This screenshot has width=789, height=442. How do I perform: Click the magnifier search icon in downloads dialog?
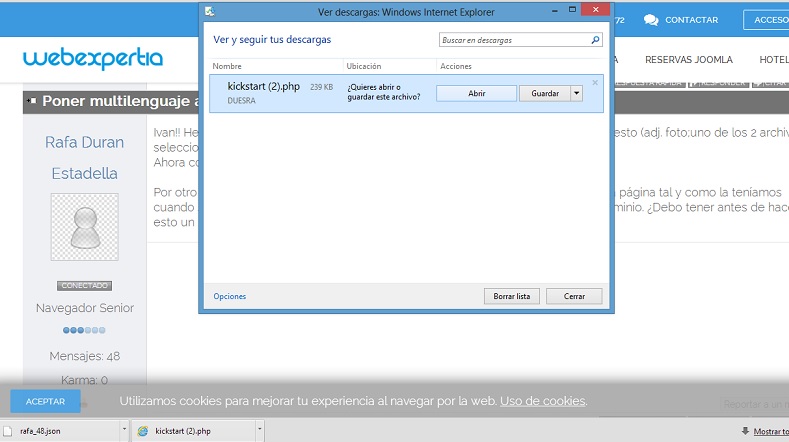595,40
